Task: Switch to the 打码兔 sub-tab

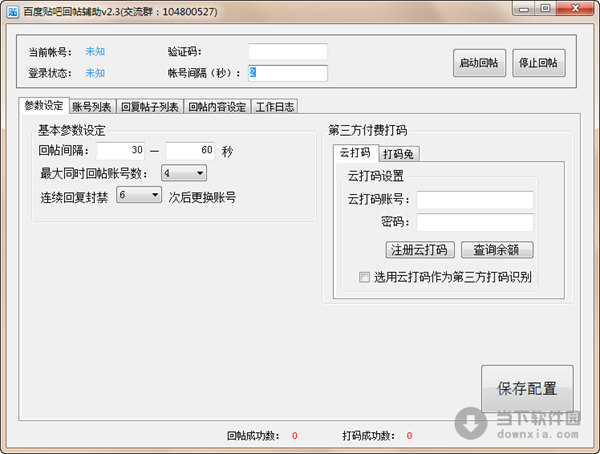Action: click(399, 154)
